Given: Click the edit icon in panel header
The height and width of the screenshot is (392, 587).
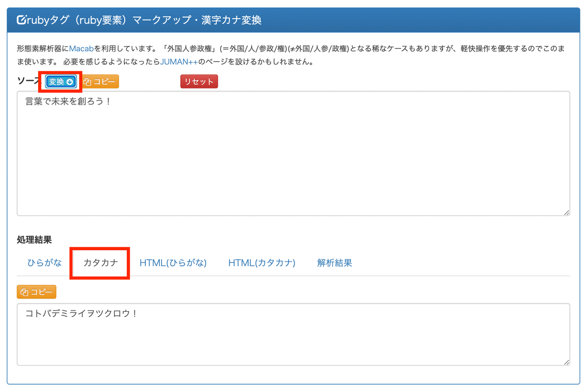Looking at the screenshot, I should [x=22, y=20].
